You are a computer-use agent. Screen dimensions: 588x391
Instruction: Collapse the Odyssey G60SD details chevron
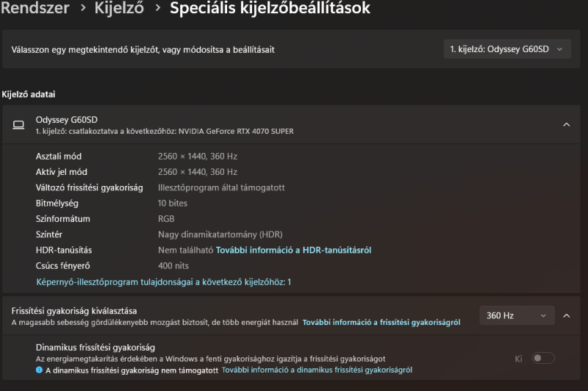tap(566, 125)
